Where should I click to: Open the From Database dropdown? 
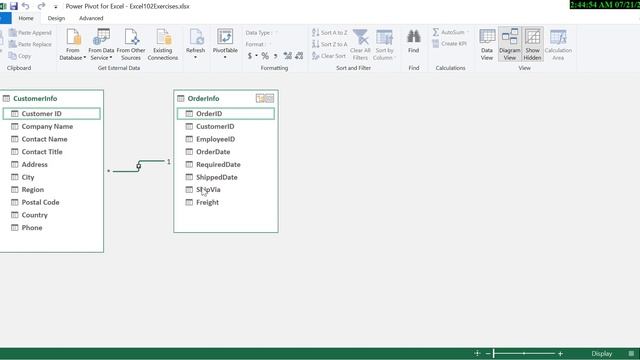point(73,45)
